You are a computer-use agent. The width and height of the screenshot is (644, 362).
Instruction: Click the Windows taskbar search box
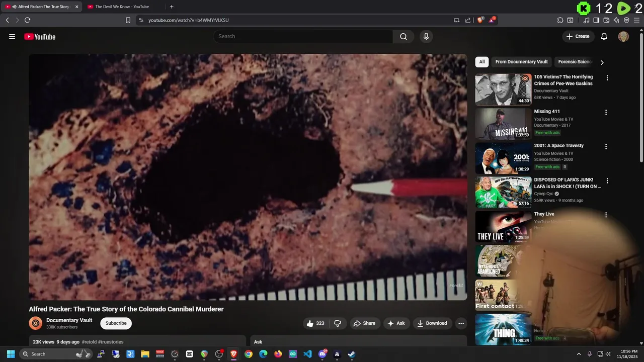coord(56,354)
